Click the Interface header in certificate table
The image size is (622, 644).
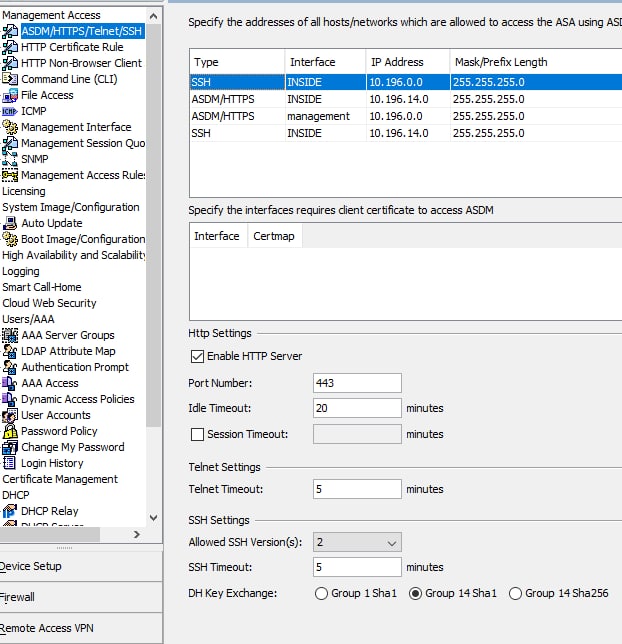pos(217,236)
